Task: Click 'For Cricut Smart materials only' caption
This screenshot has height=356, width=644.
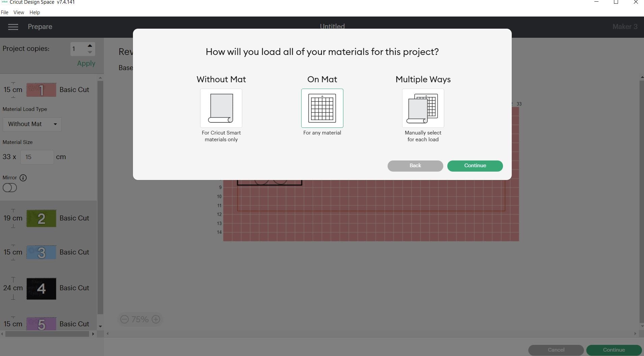Action: point(221,136)
